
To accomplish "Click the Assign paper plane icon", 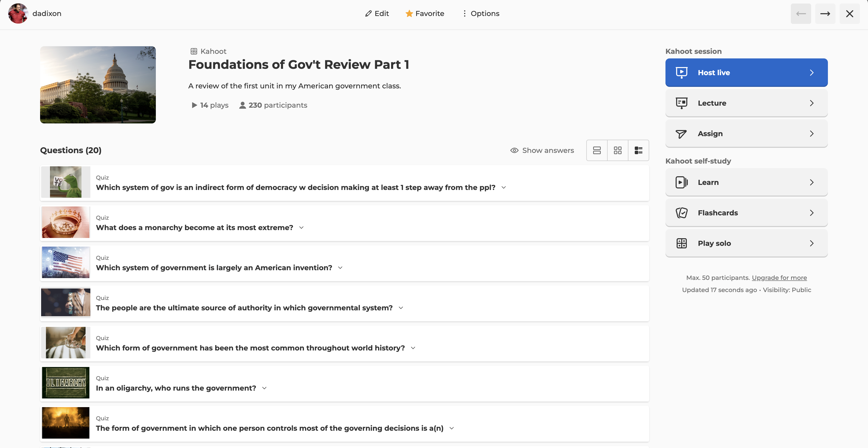I will [x=681, y=134].
